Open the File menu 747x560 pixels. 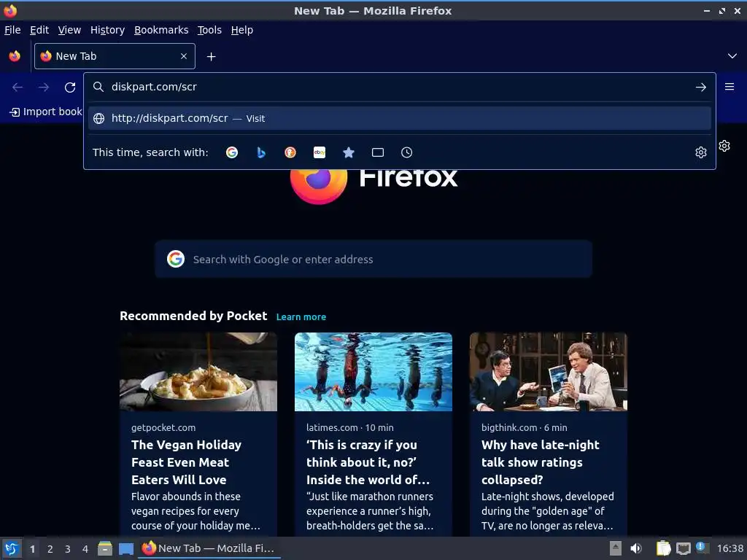click(x=12, y=30)
